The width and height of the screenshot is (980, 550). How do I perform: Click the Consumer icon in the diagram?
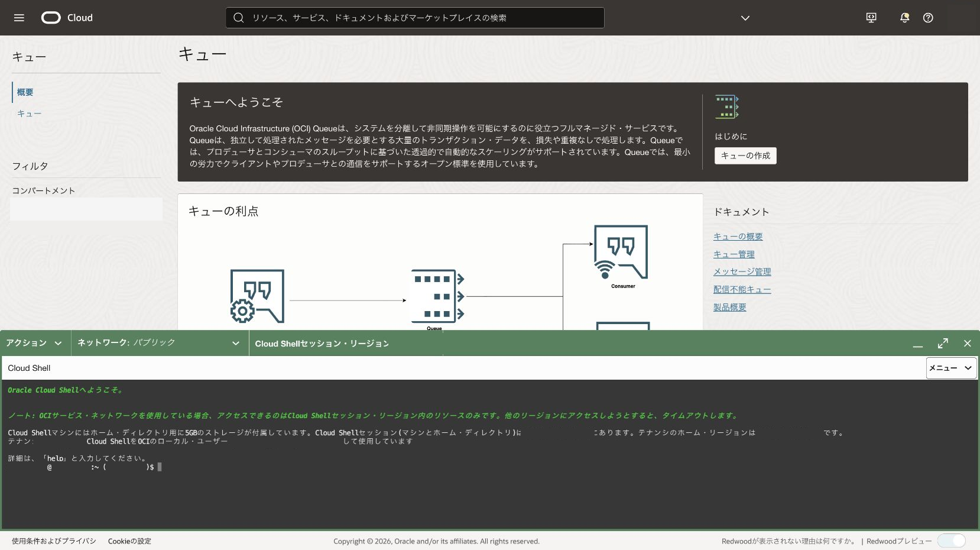tap(621, 252)
